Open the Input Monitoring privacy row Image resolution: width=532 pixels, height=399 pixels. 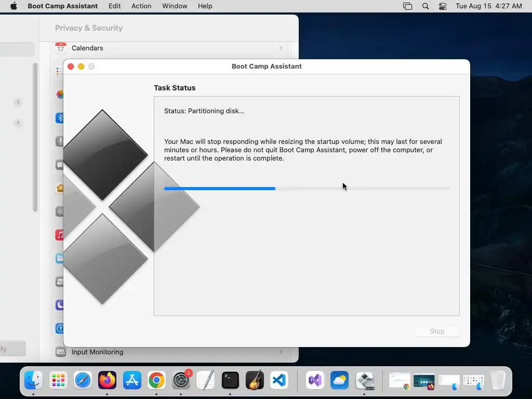(x=169, y=352)
